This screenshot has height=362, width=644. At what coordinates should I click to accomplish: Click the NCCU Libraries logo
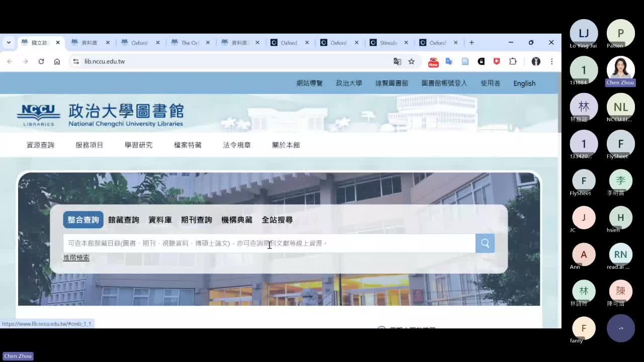38,114
